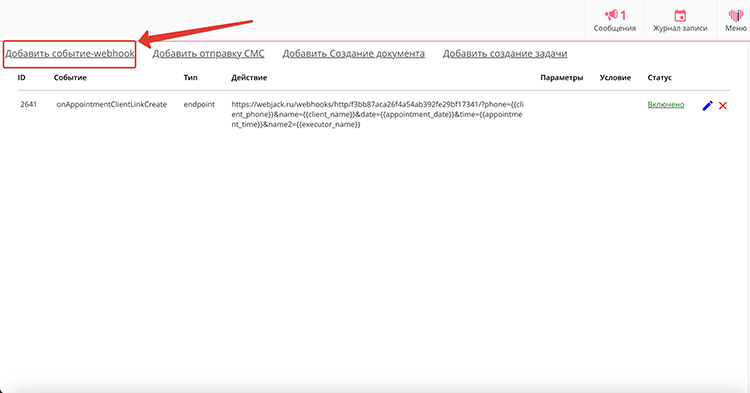Screen dimensions: 750x393
Task: Click the Параметры column header
Action: tap(562, 77)
